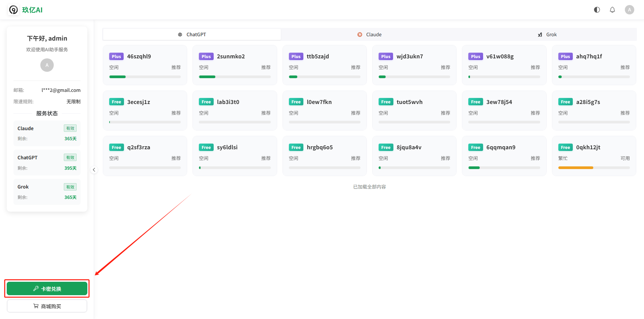Screen dimensions: 644x319
Task: Collapse the sidebar with the chevron
Action: pyautogui.click(x=94, y=170)
